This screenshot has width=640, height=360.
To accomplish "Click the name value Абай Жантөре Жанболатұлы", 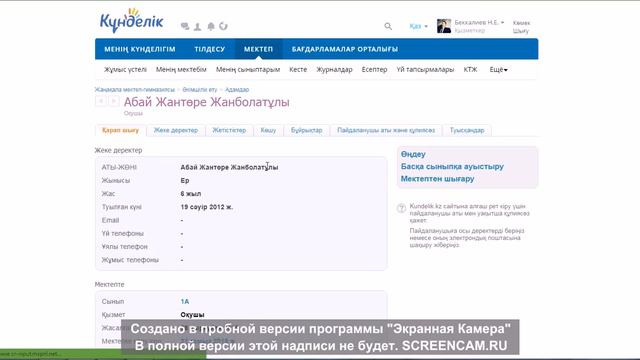I will [x=229, y=167].
